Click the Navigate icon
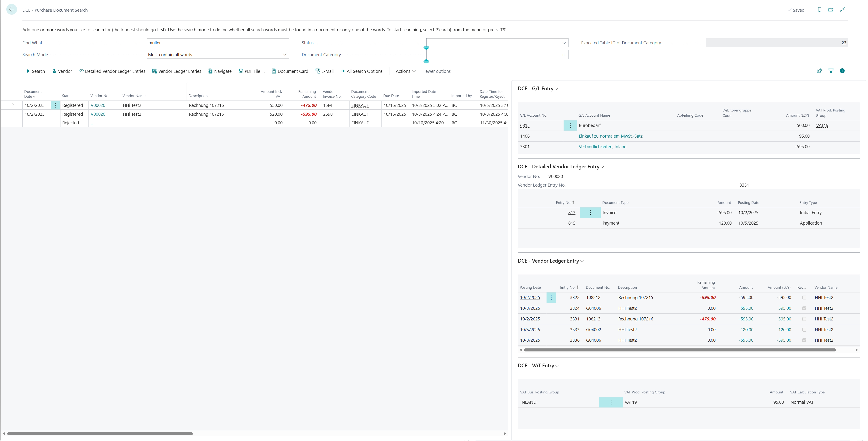The image size is (868, 441). [x=210, y=71]
